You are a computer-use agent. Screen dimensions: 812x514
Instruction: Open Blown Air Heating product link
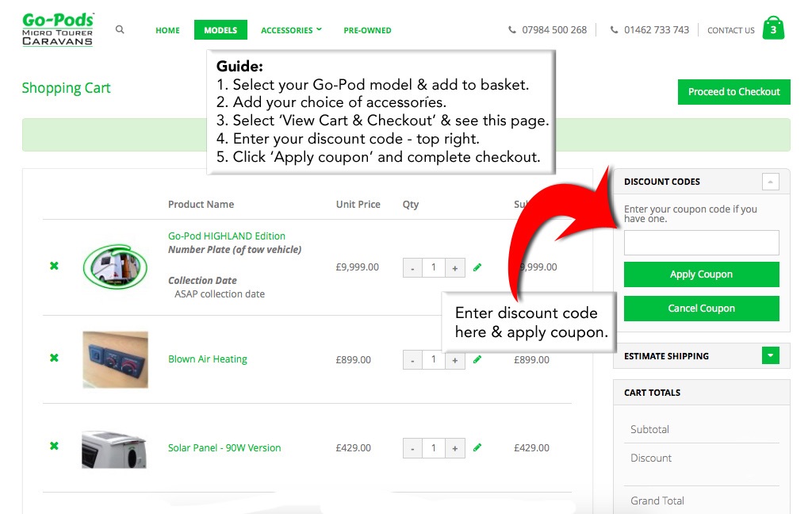207,359
